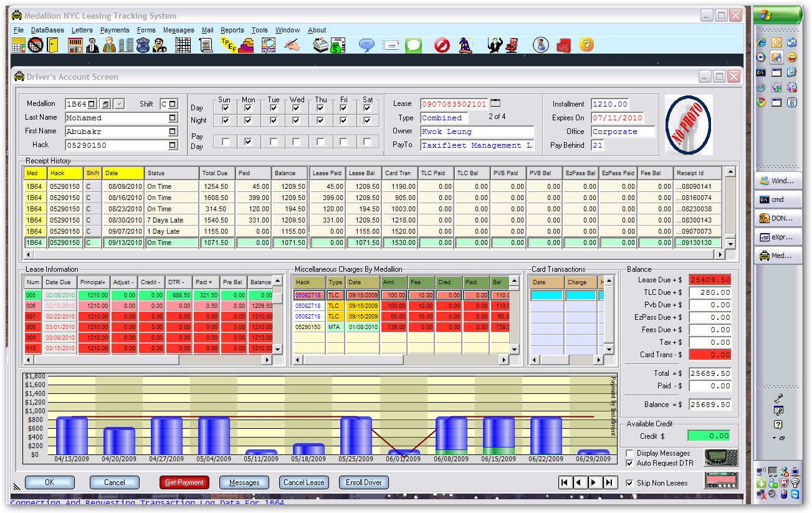Enable the Display Messages checkbox

point(629,453)
